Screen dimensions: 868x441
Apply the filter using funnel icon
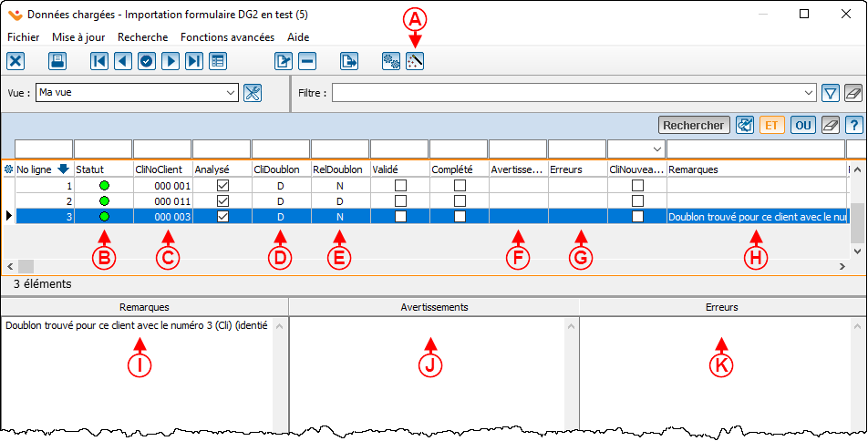point(830,93)
